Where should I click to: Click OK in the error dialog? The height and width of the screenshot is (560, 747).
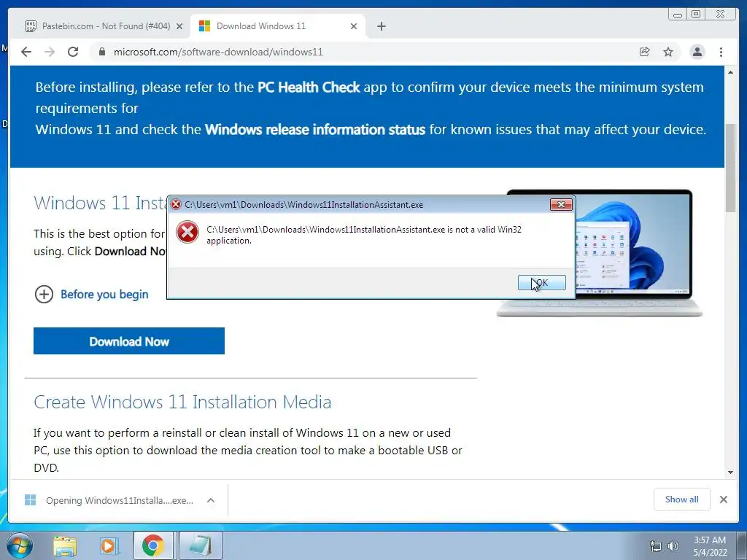click(542, 282)
